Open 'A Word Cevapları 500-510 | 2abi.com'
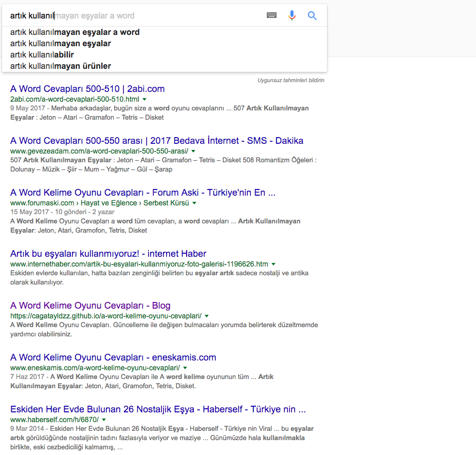 pyautogui.click(x=87, y=89)
